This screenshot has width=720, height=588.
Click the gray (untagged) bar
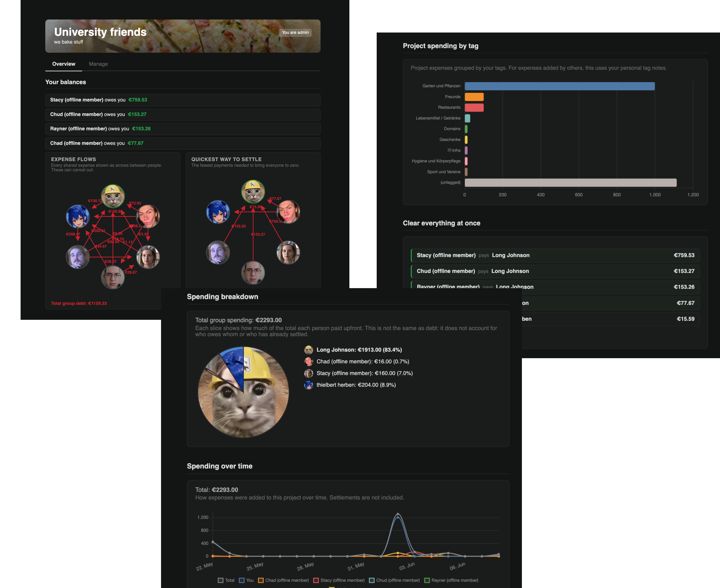click(570, 183)
